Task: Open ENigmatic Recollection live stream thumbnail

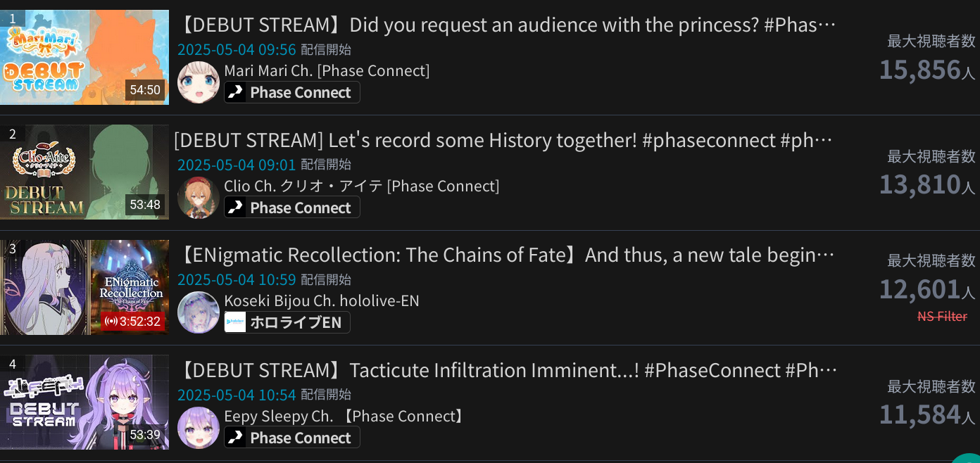Action: [84, 287]
